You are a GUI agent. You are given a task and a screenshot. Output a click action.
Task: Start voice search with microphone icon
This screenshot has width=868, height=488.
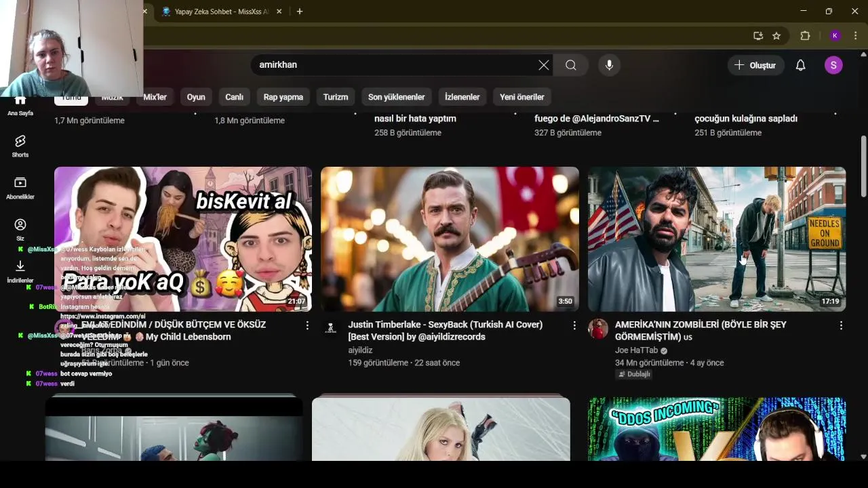tap(609, 65)
